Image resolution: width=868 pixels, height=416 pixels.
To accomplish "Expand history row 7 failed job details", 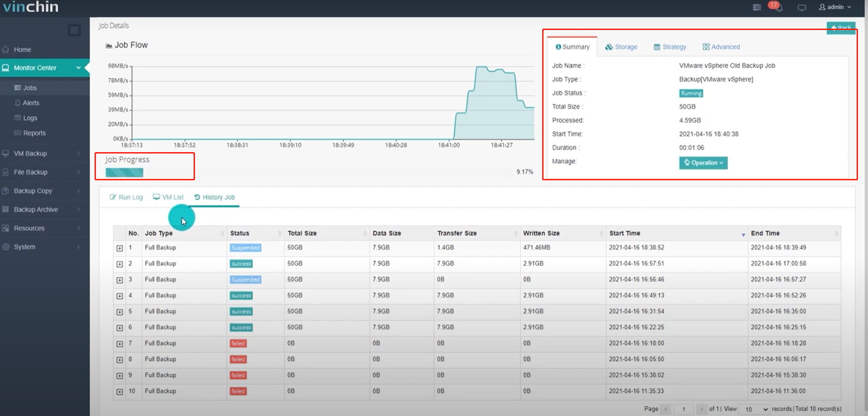I will click(120, 344).
